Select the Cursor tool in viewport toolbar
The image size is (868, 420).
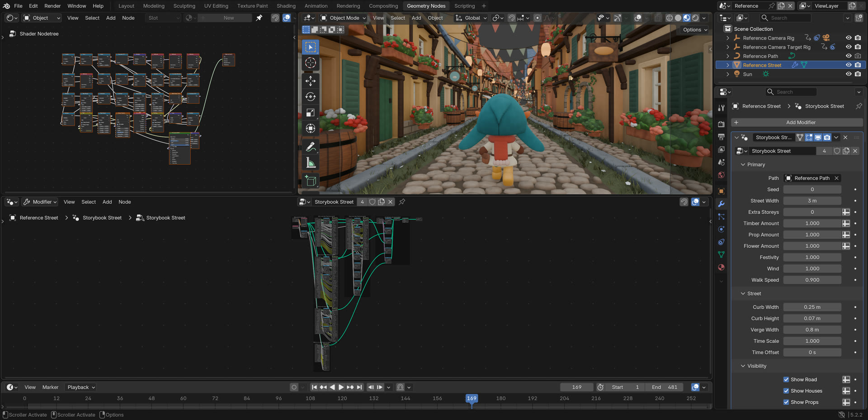coord(311,63)
